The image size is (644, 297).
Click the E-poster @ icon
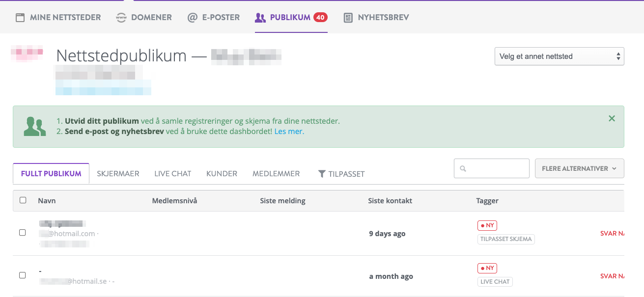tap(192, 18)
